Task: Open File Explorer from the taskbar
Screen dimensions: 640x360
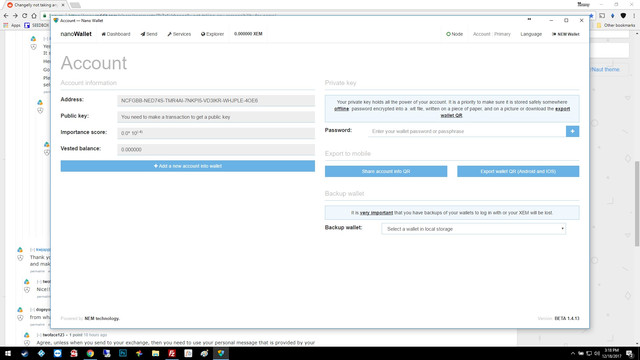Action: [156, 353]
